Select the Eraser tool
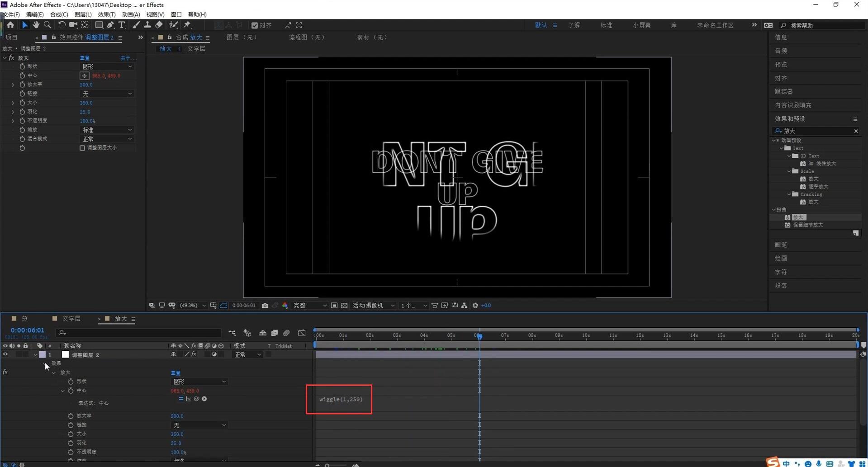The image size is (868, 467). pyautogui.click(x=159, y=25)
